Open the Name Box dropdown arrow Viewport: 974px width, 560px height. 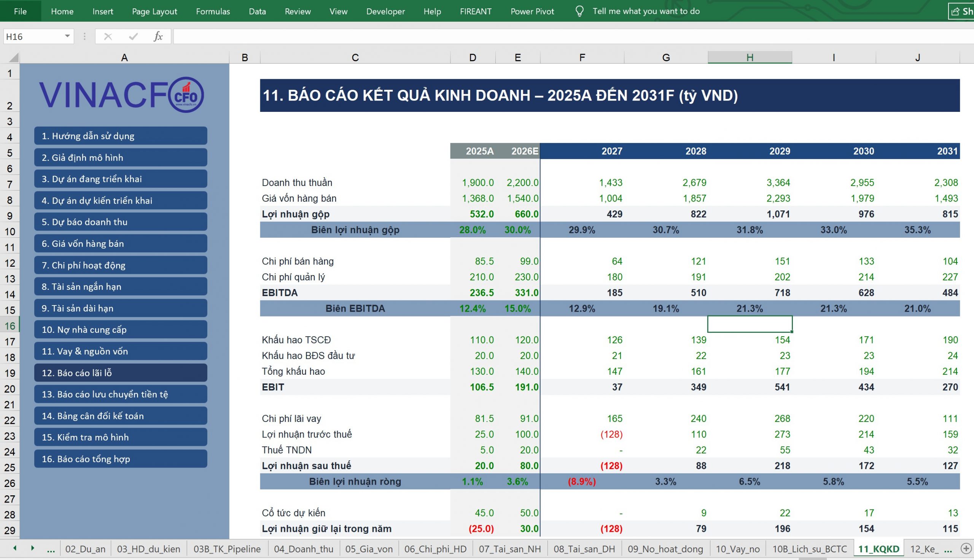[x=67, y=36]
